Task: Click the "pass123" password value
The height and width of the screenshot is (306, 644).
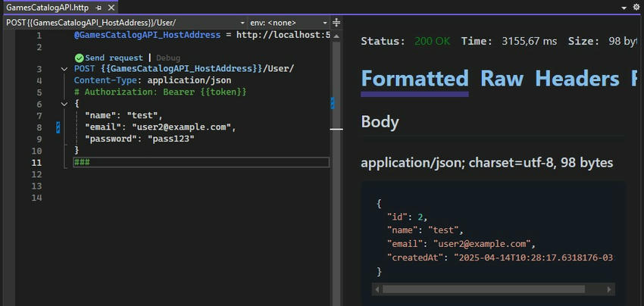Action: 171,139
